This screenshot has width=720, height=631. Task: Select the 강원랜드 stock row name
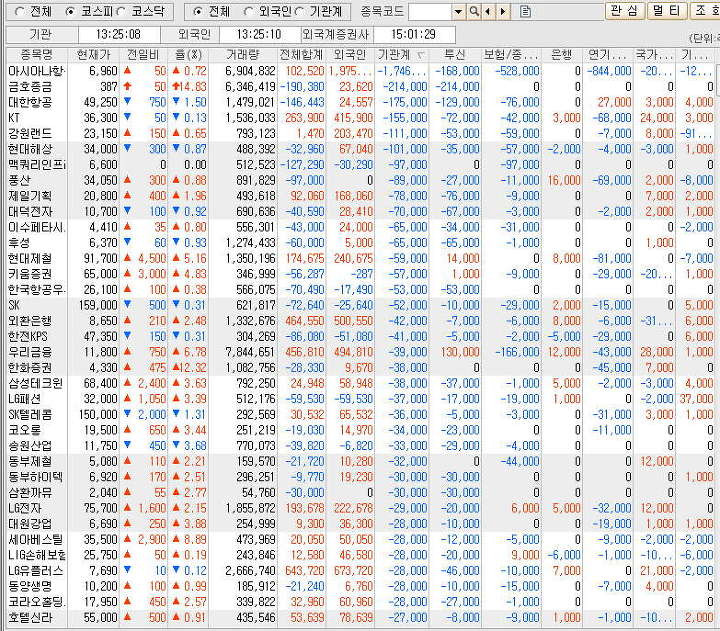(x=30, y=134)
